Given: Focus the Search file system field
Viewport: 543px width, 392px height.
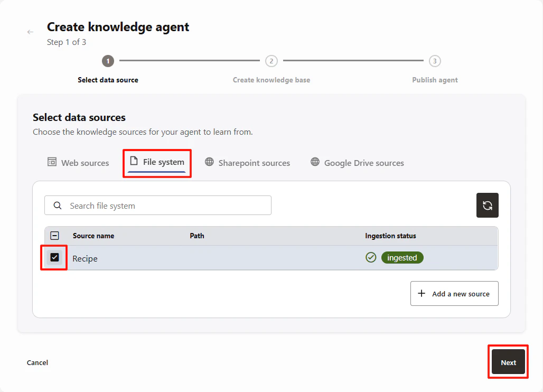Looking at the screenshot, I should pos(158,206).
